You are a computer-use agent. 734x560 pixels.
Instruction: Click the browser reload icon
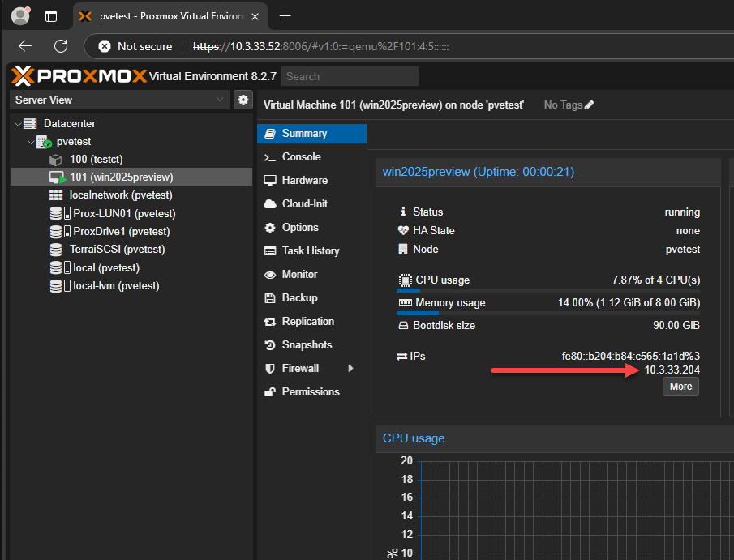tap(61, 46)
